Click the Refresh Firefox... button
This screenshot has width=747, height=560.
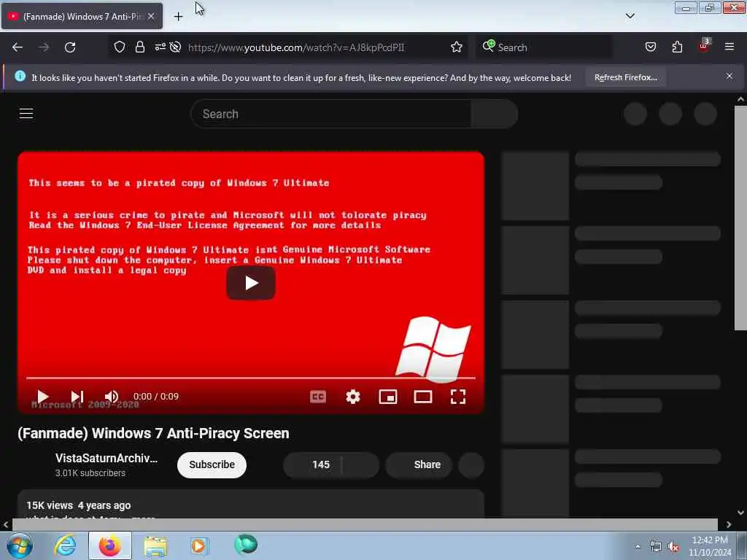click(x=625, y=77)
